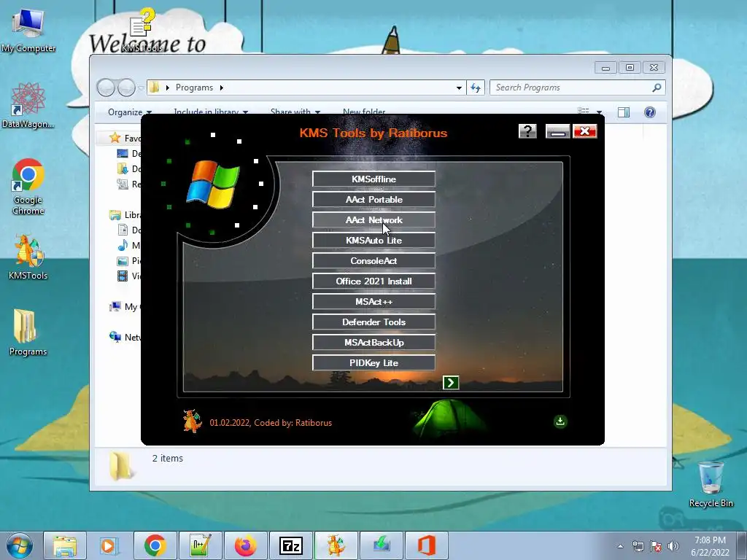Select Music library item in Explorer sidebar
747x560 pixels.
[x=129, y=245]
